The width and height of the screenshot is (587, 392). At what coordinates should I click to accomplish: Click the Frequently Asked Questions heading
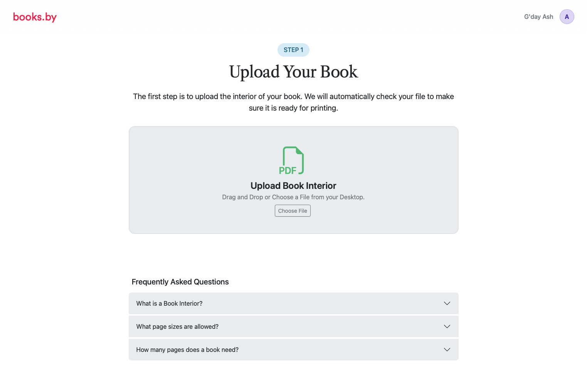(180, 282)
